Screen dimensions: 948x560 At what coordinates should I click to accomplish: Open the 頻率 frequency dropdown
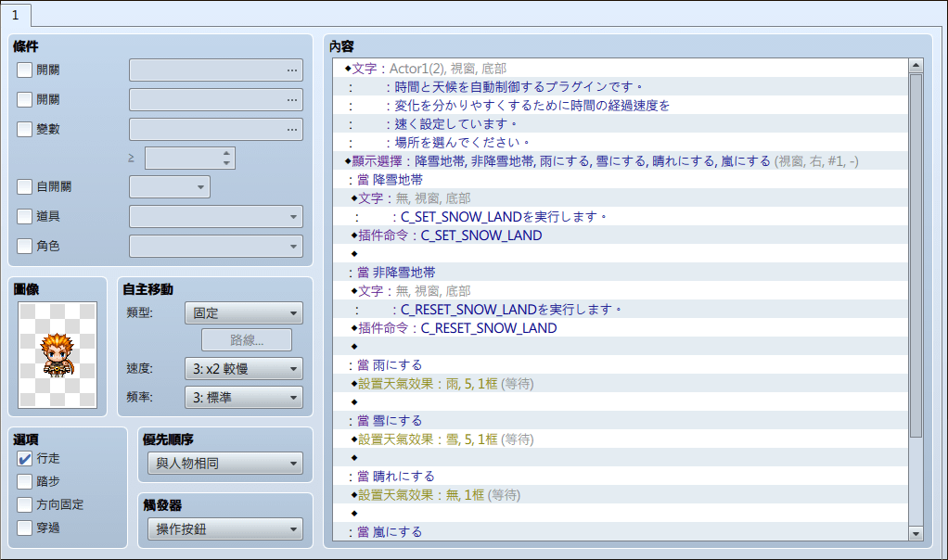point(244,398)
